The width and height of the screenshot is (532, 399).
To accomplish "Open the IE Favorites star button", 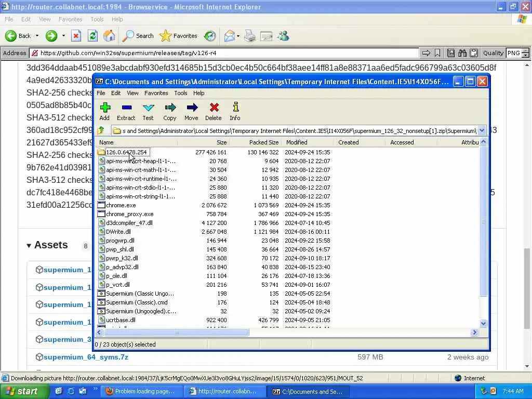I will click(178, 36).
